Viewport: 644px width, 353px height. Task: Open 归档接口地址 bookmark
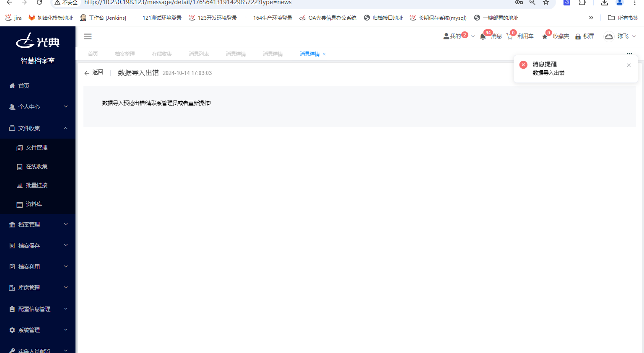click(383, 18)
